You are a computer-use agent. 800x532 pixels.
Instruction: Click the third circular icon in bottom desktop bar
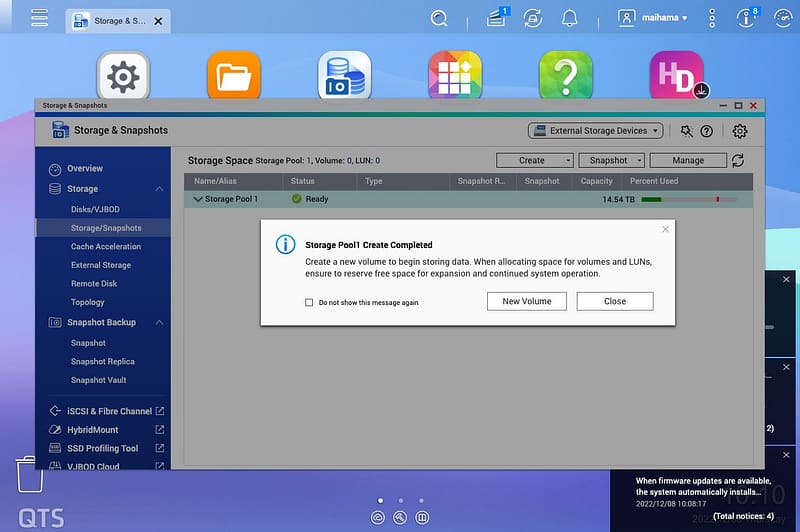[422, 518]
